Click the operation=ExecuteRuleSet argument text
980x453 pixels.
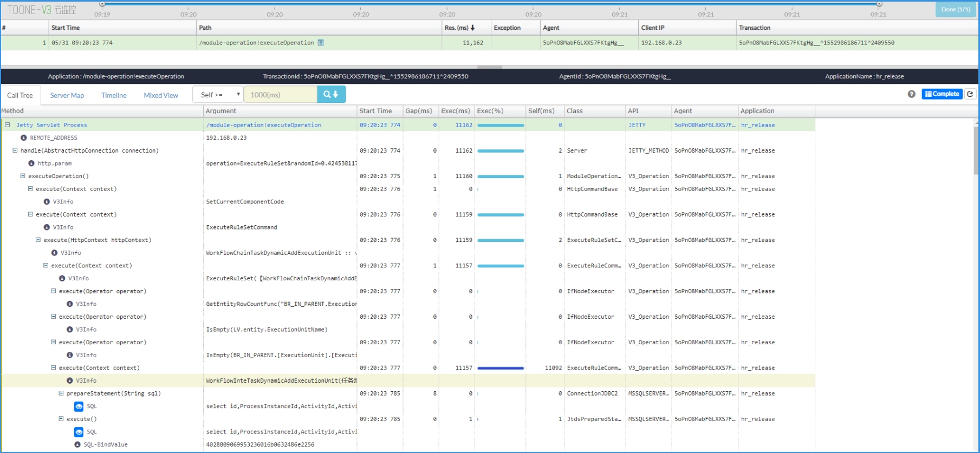coord(281,163)
